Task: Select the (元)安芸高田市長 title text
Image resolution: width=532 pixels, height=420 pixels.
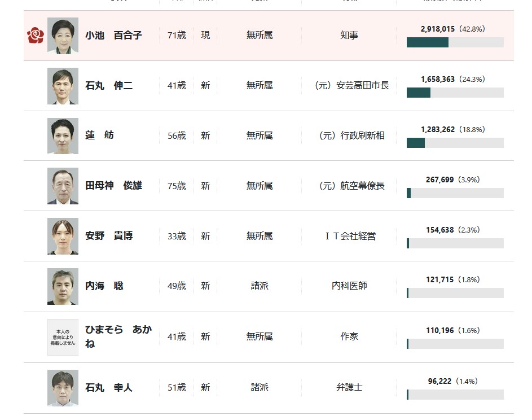Action: (x=352, y=86)
